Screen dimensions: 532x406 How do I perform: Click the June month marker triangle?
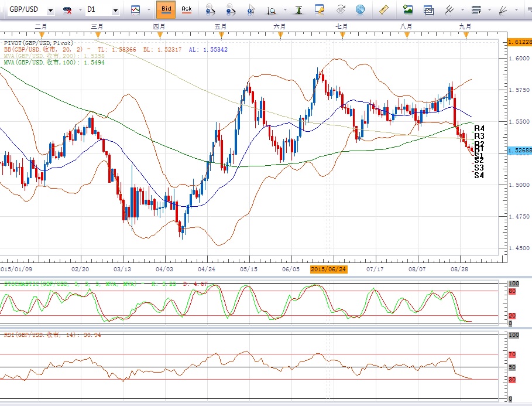coord(280,35)
